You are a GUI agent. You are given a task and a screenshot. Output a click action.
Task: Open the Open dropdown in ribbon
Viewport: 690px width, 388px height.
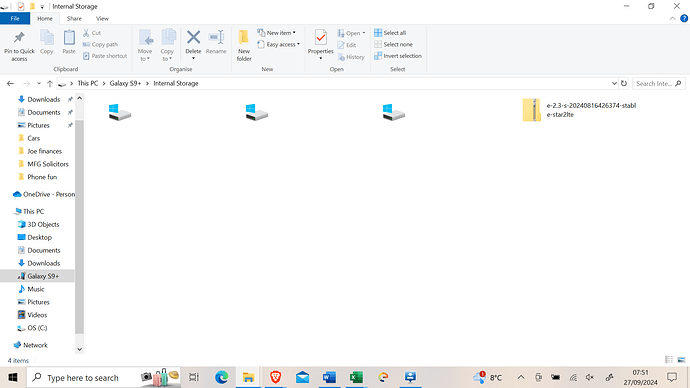(x=351, y=33)
